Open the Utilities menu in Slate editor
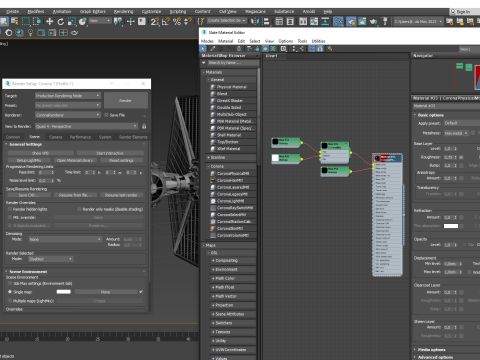The image size is (480, 360). [x=318, y=41]
